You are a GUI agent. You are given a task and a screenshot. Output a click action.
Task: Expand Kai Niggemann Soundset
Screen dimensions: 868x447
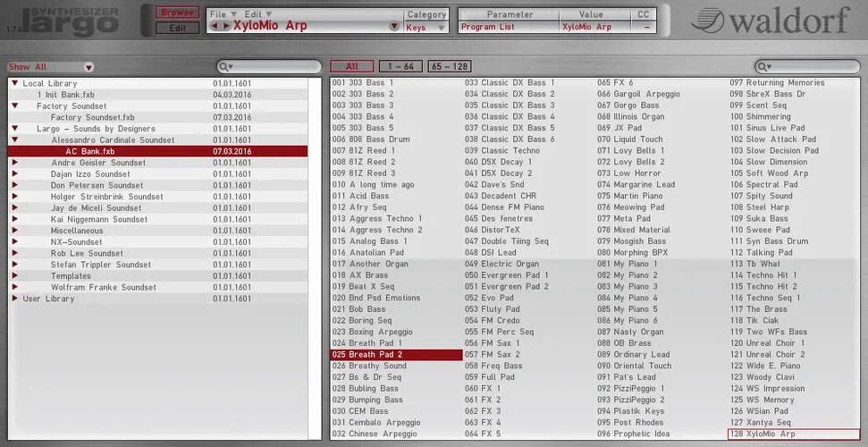[x=15, y=219]
